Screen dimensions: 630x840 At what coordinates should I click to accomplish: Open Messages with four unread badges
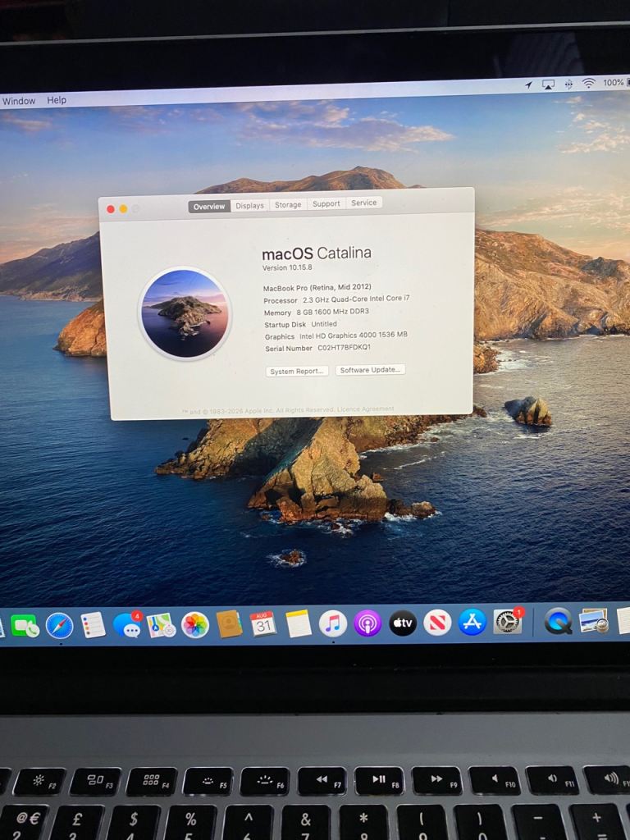(127, 624)
